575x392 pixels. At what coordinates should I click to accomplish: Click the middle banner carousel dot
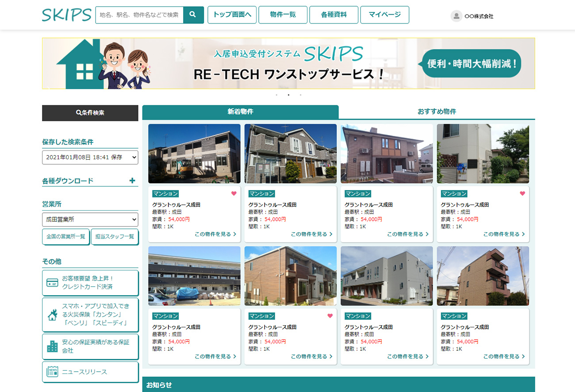(288, 95)
